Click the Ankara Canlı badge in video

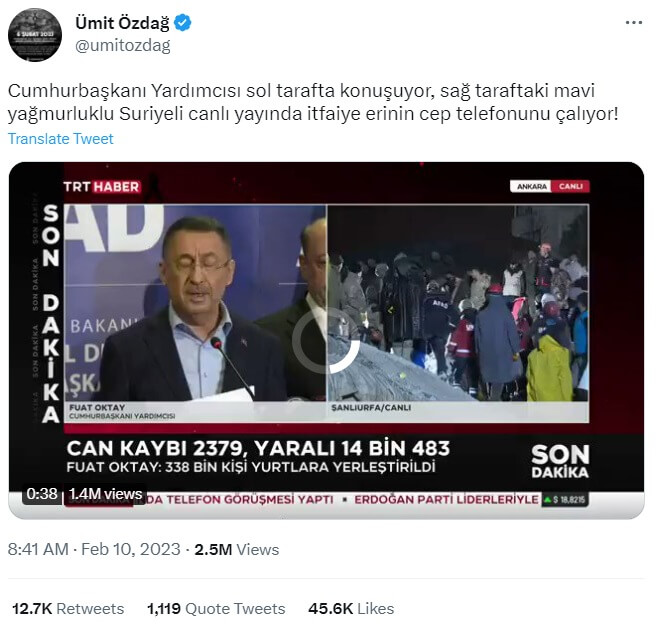pos(549,186)
